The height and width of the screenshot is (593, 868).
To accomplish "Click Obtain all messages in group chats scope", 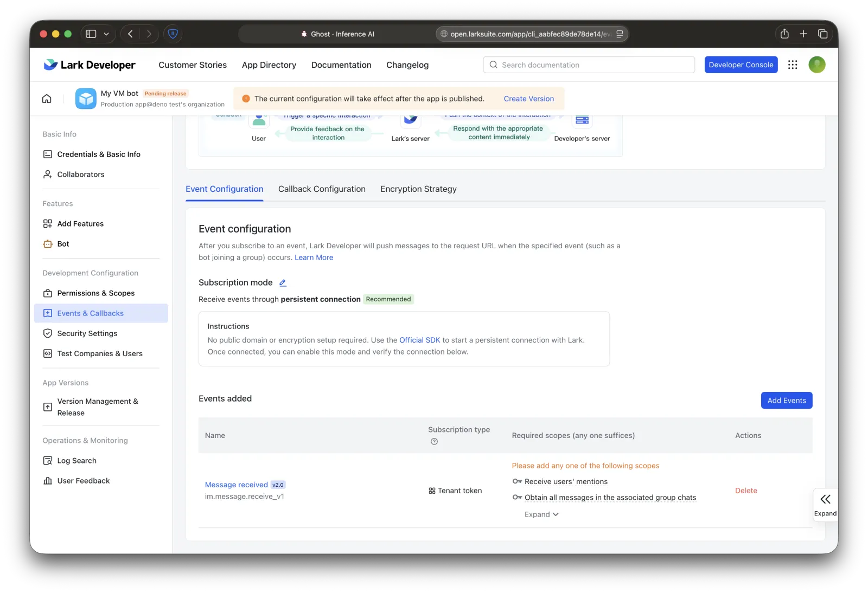I will click(x=610, y=498).
